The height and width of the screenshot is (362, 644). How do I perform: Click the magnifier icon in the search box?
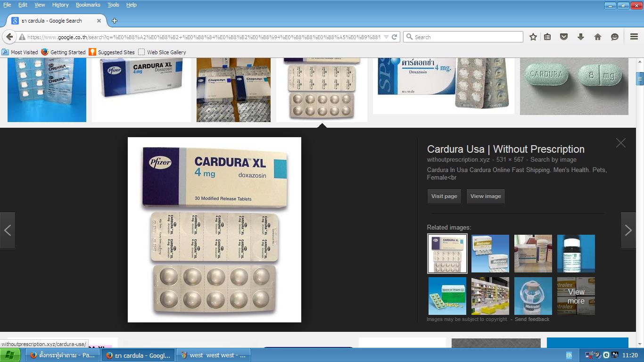[x=409, y=37]
